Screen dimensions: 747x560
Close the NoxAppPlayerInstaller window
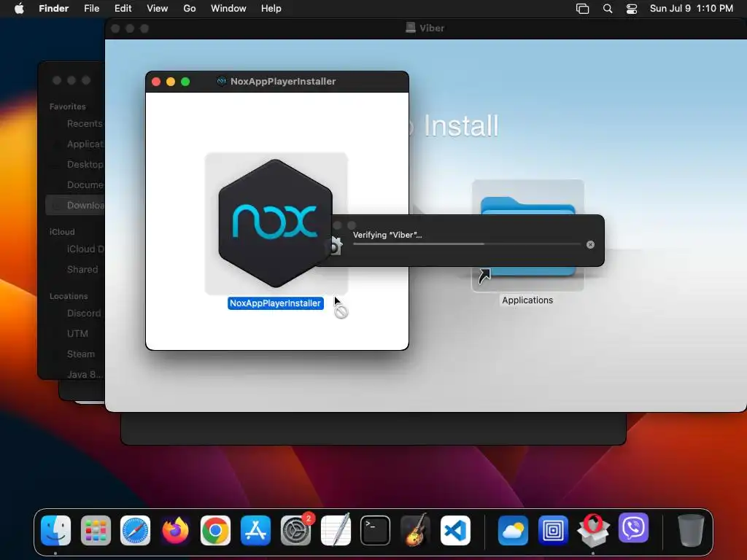[x=156, y=82]
